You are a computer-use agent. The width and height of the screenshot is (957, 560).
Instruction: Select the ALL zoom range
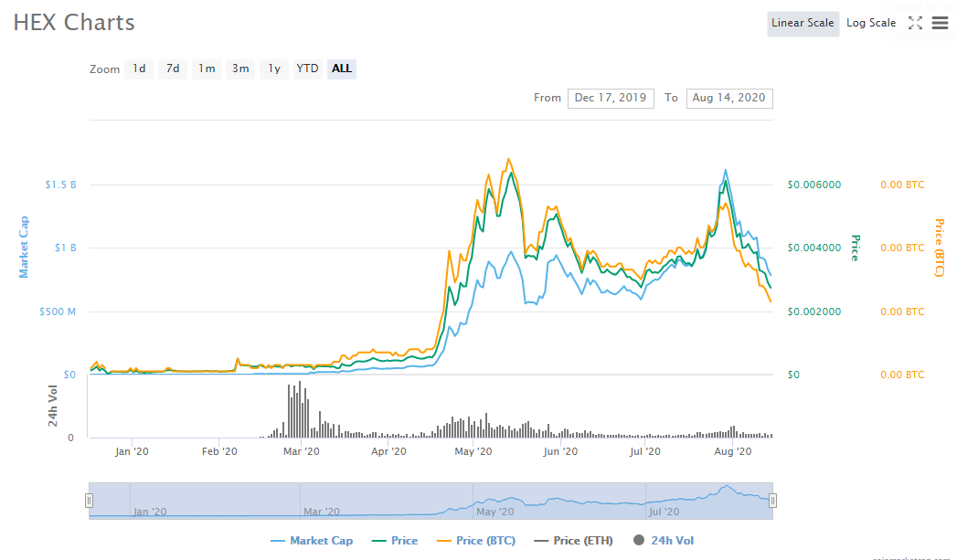[342, 69]
